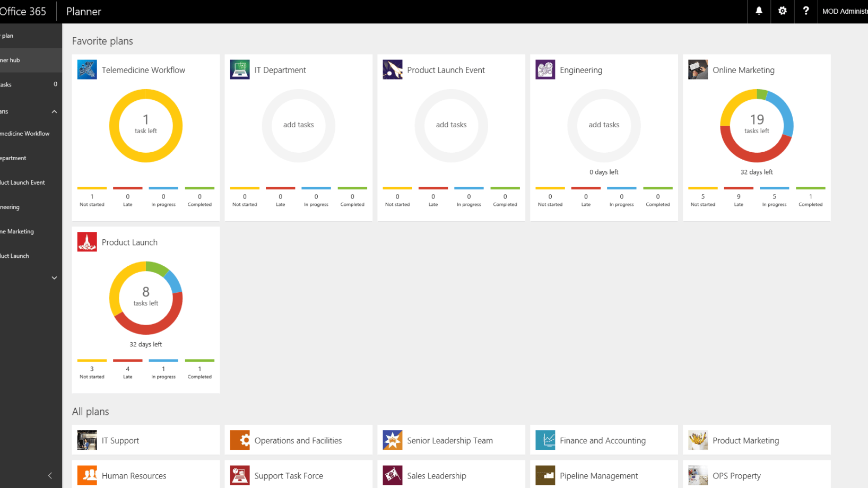Image resolution: width=868 pixels, height=488 pixels.
Task: Click the Product Launch plan icon
Action: click(x=87, y=242)
